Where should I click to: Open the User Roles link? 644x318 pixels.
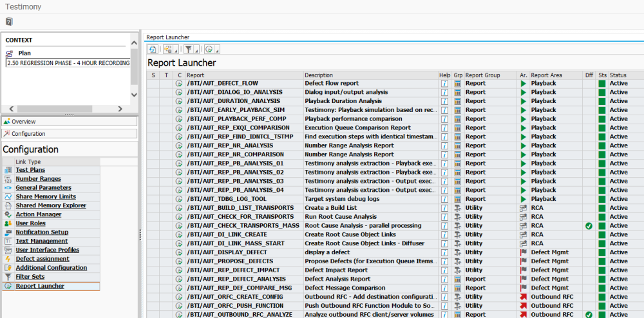click(30, 223)
